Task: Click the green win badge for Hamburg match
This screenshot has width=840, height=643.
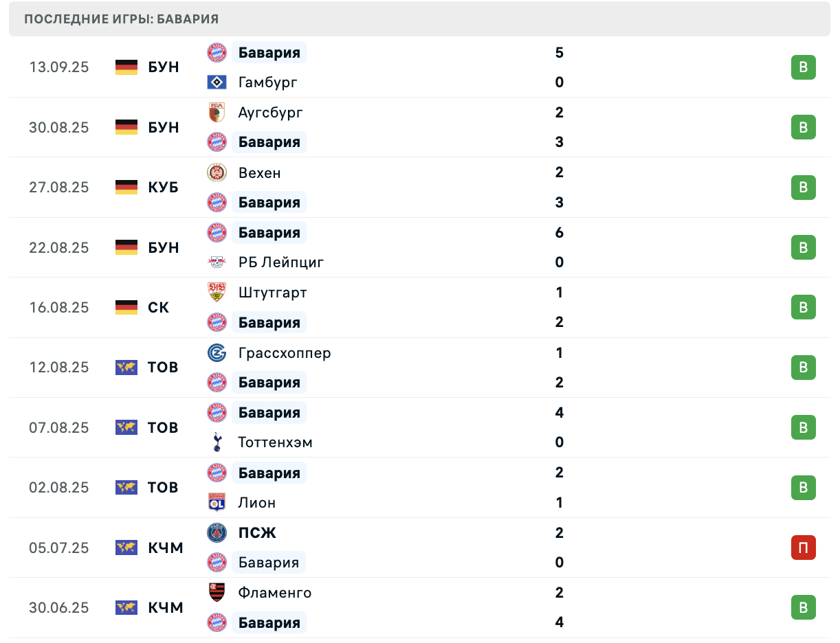Action: 804,67
